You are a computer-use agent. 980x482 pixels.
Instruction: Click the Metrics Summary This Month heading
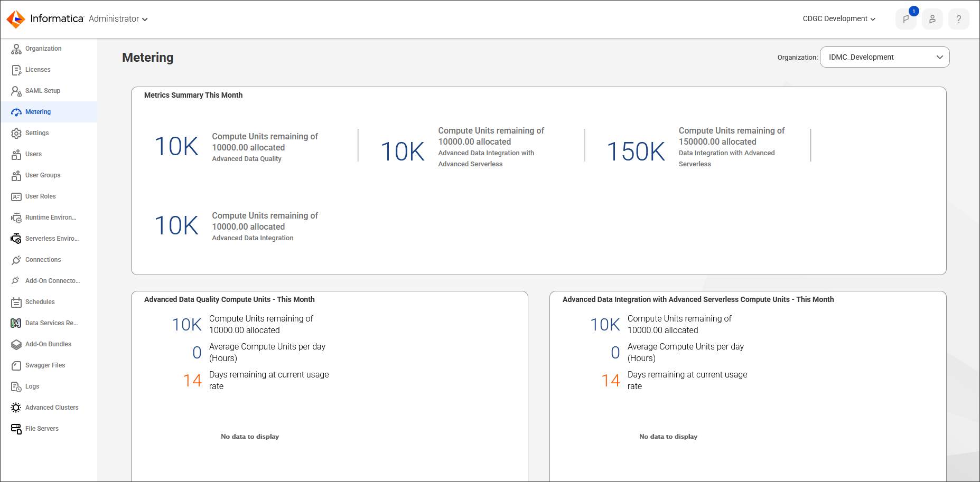(x=193, y=95)
